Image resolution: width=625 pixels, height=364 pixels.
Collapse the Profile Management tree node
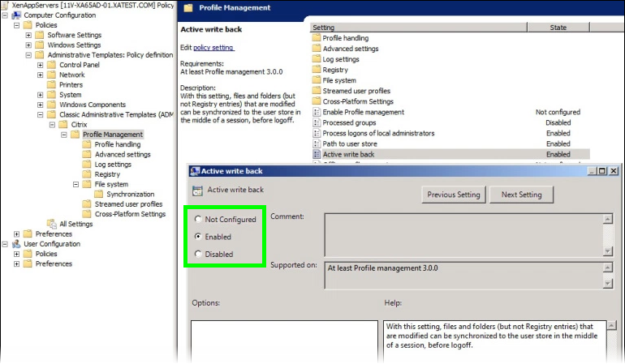click(x=64, y=135)
